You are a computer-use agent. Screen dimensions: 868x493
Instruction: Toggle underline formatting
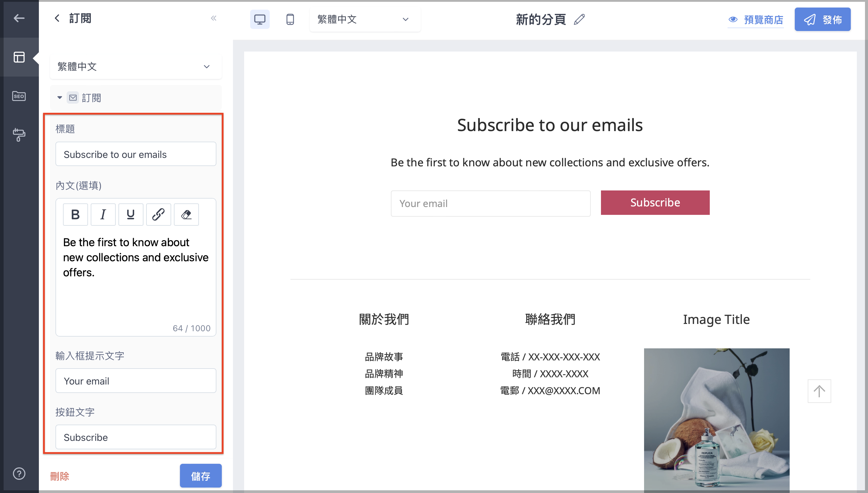pyautogui.click(x=131, y=214)
